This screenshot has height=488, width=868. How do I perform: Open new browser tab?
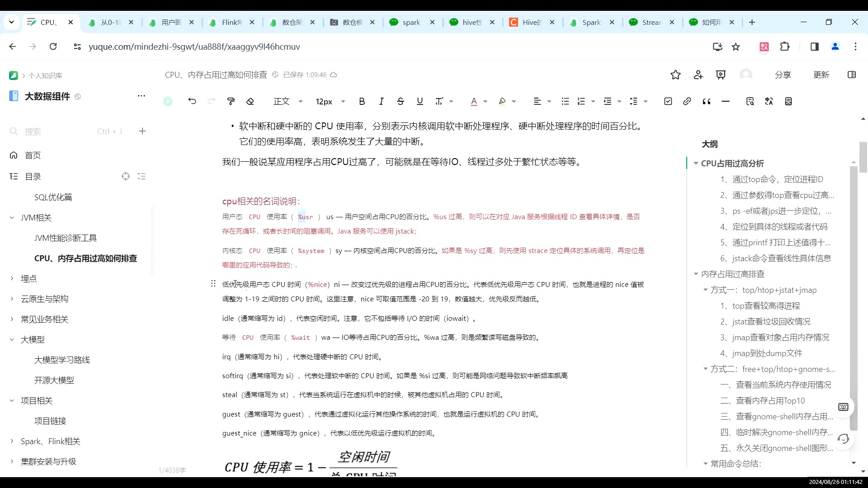(x=752, y=22)
